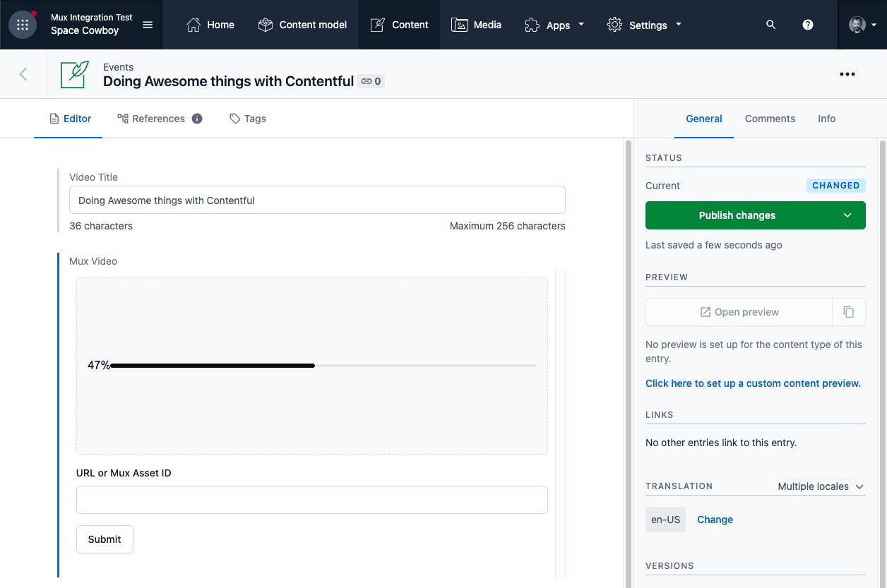Open the Publish changes dropdown chevron

pyautogui.click(x=847, y=215)
